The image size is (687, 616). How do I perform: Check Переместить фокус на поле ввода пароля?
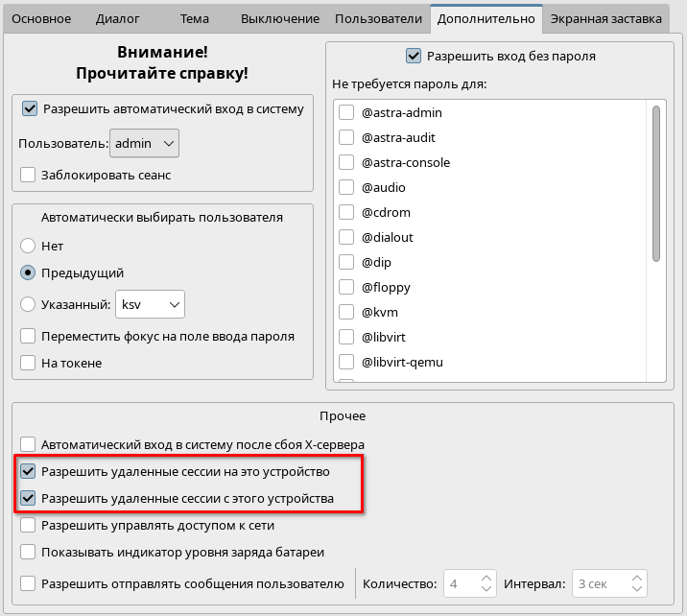tap(29, 336)
